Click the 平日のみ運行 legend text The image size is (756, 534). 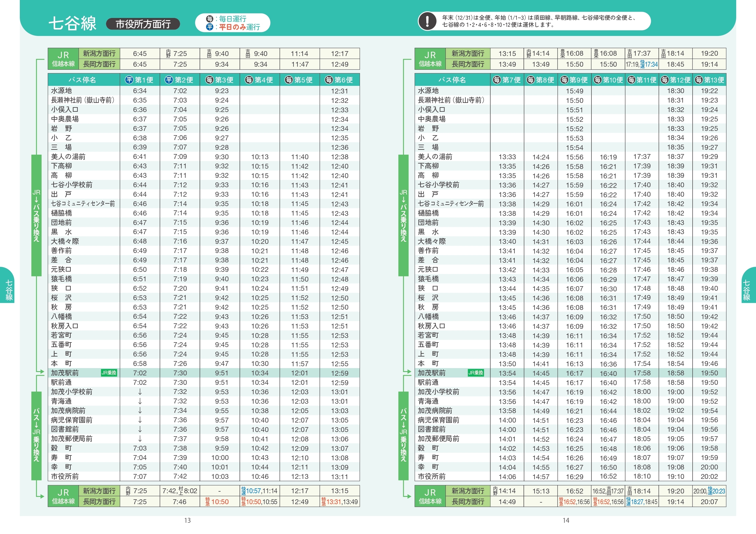pos(240,27)
